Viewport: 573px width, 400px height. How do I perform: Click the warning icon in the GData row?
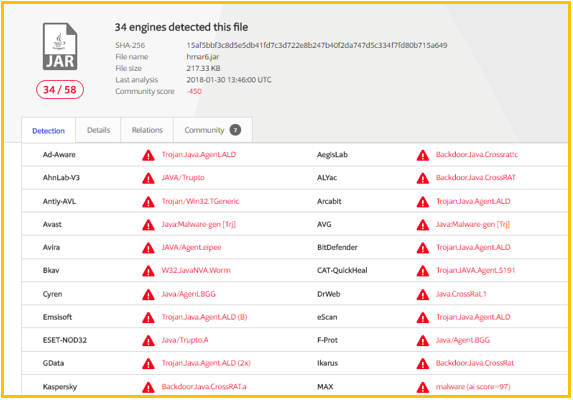pyautogui.click(x=148, y=363)
